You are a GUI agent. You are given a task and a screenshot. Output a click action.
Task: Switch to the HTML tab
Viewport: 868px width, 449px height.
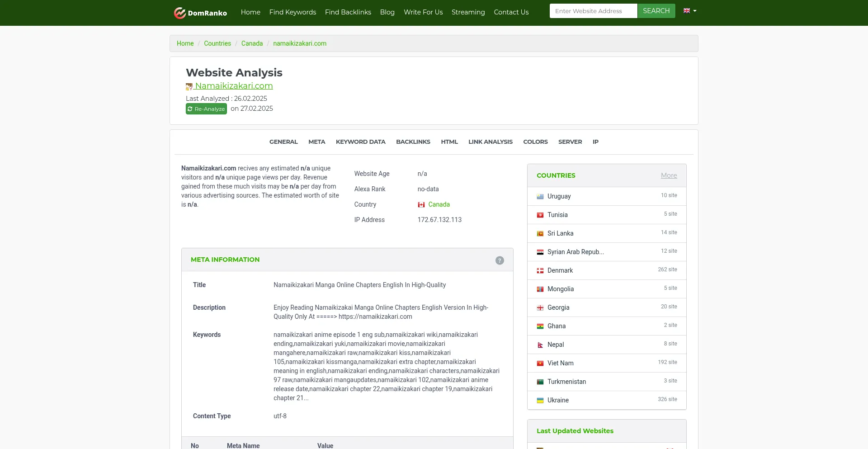[449, 142]
